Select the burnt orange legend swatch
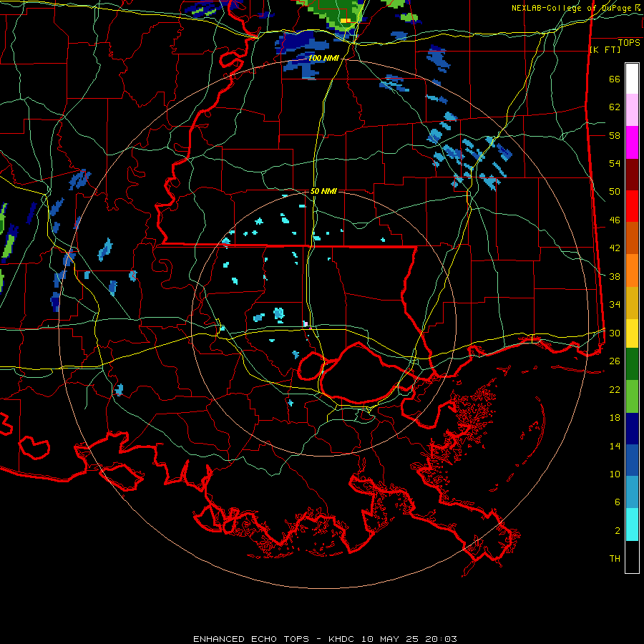The height and width of the screenshot is (644, 644). 632,238
